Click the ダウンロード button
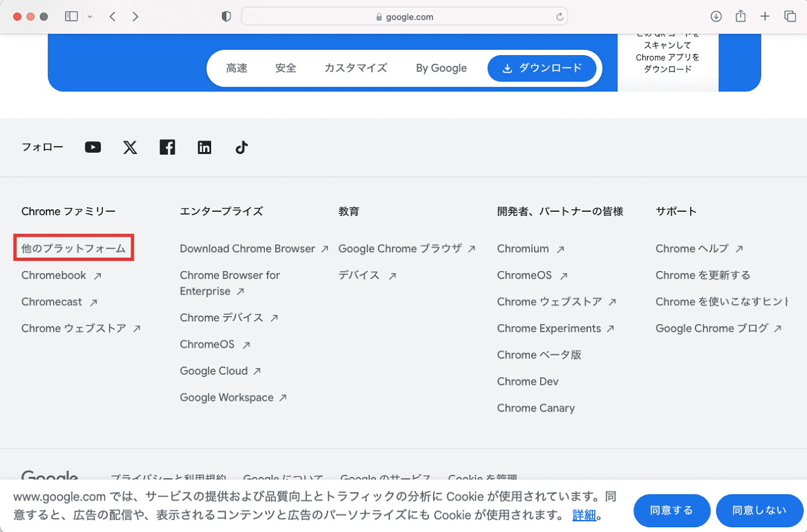Screen dimensions: 807x532 tap(541, 68)
